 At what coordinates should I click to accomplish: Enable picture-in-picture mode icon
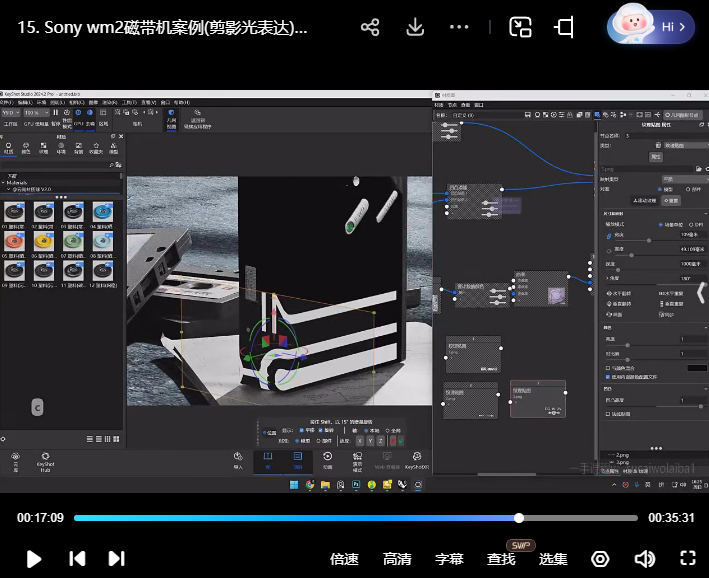click(x=520, y=27)
